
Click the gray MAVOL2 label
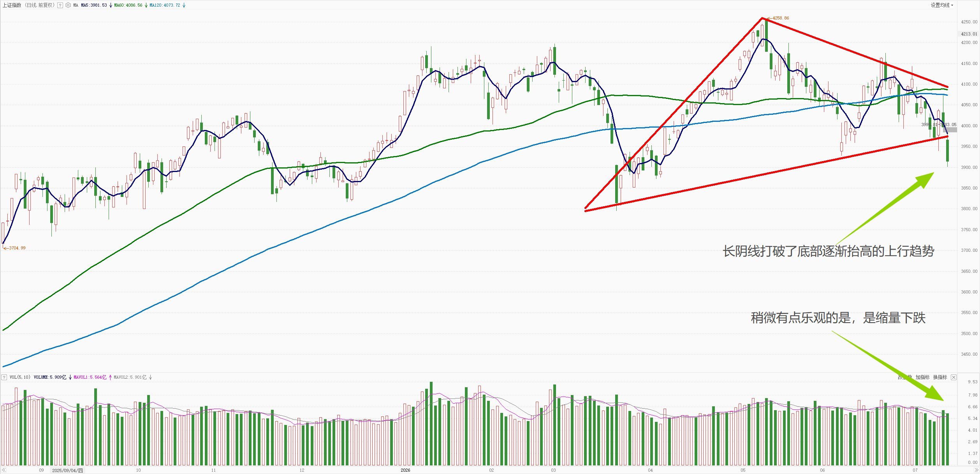pyautogui.click(x=130, y=377)
